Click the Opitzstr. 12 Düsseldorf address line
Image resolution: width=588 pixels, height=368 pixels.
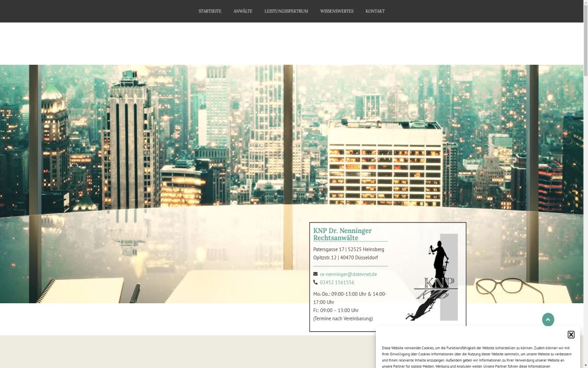tap(345, 258)
